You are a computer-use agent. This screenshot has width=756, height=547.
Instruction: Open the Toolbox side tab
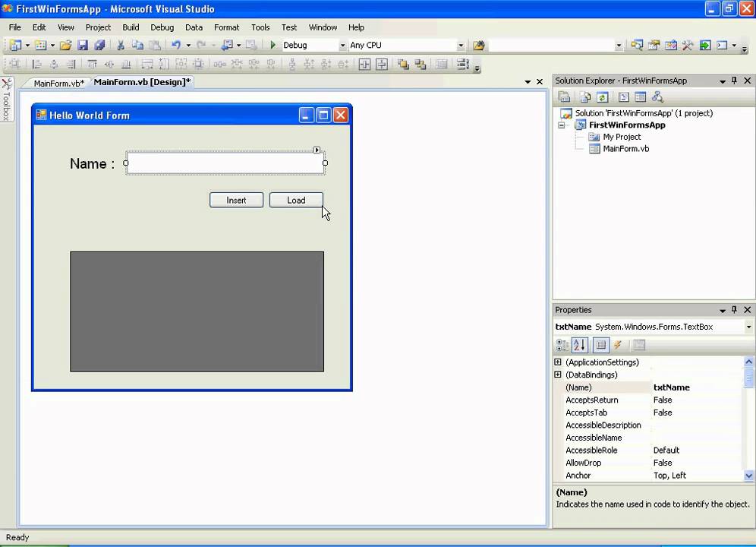6,100
